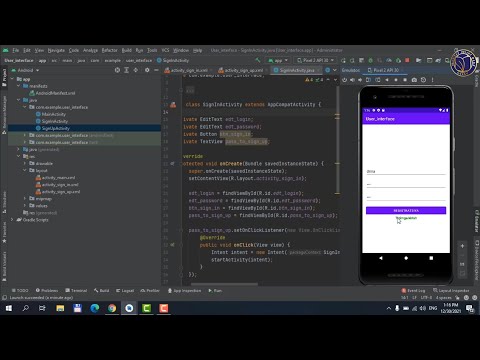
Task: Open the Navigate menu
Action: click(x=56, y=50)
